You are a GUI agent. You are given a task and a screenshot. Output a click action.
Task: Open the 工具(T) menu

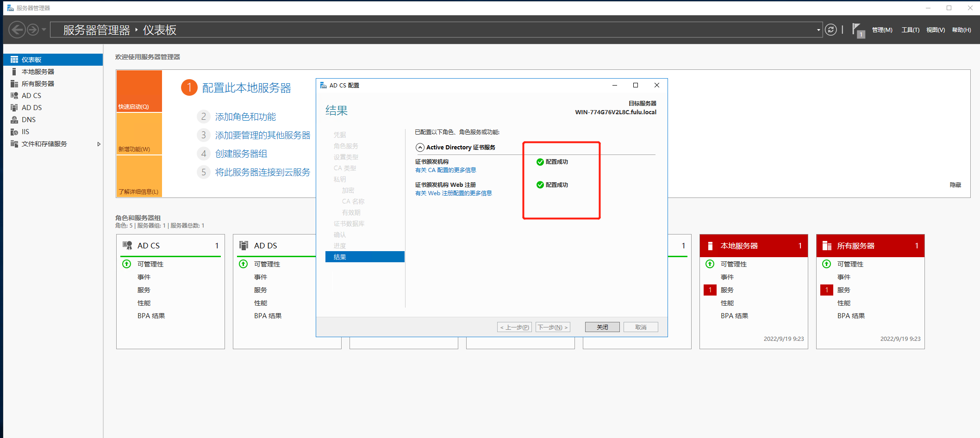tap(910, 30)
